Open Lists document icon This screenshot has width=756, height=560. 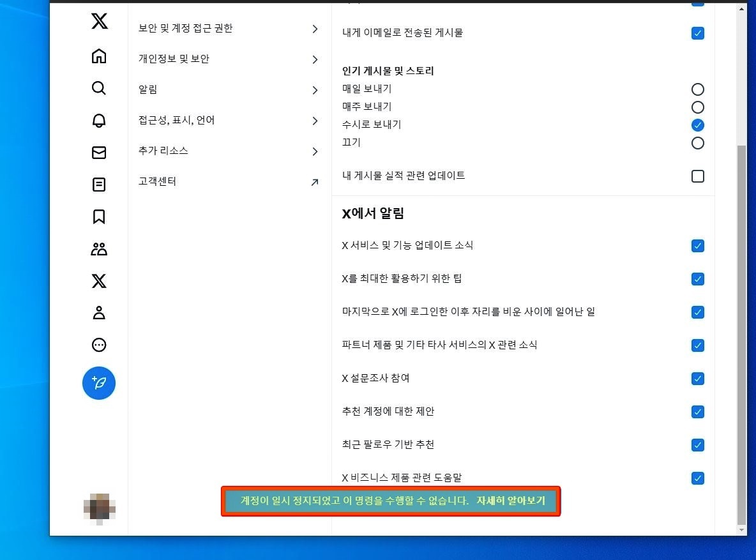[x=99, y=185]
